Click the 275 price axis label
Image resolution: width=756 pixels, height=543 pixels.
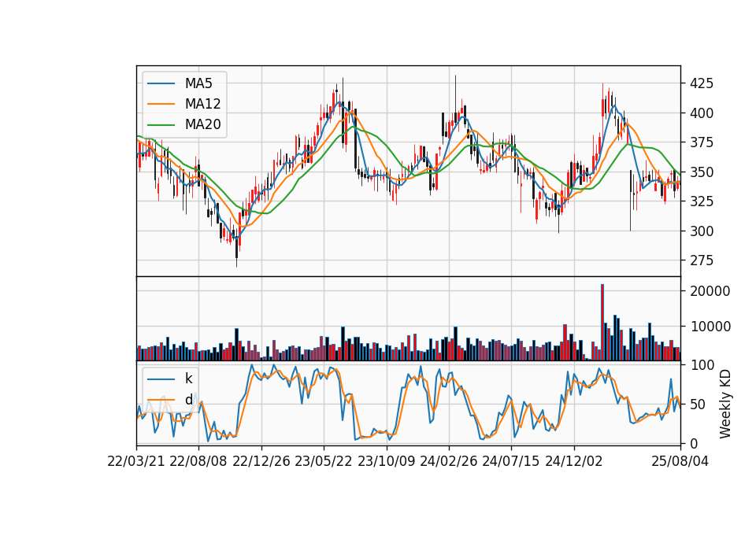[702, 260]
